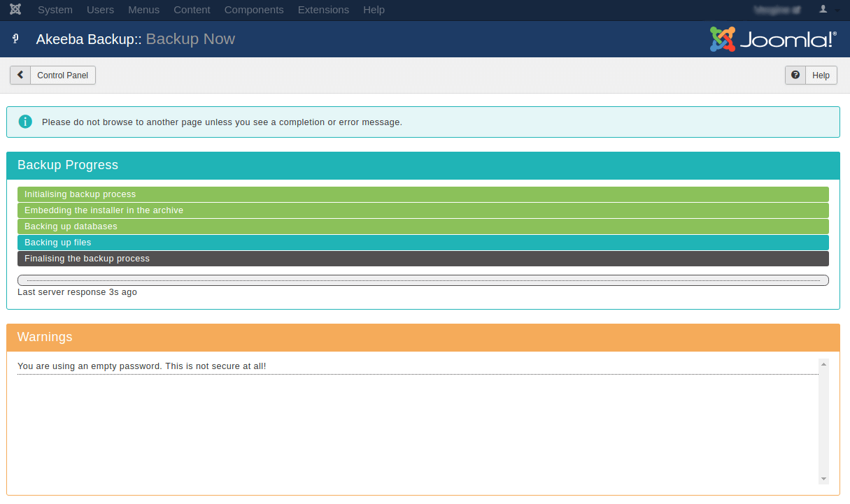The height and width of the screenshot is (504, 850).
Task: Open the Components menu
Action: pyautogui.click(x=254, y=10)
